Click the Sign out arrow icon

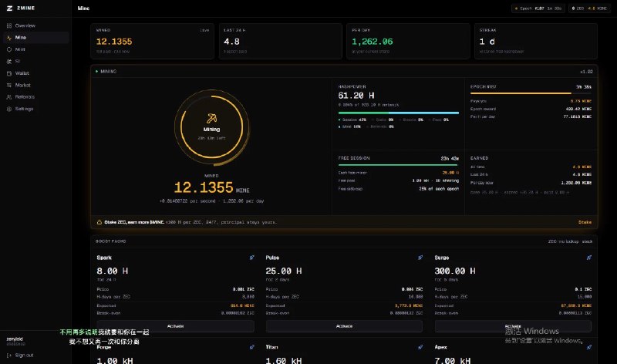click(x=9, y=356)
